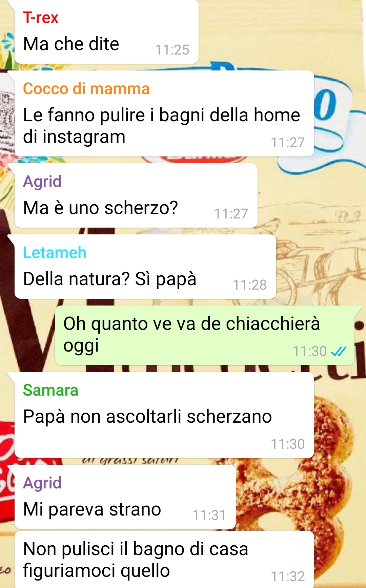Tap the T-rex sender name

click(x=41, y=18)
